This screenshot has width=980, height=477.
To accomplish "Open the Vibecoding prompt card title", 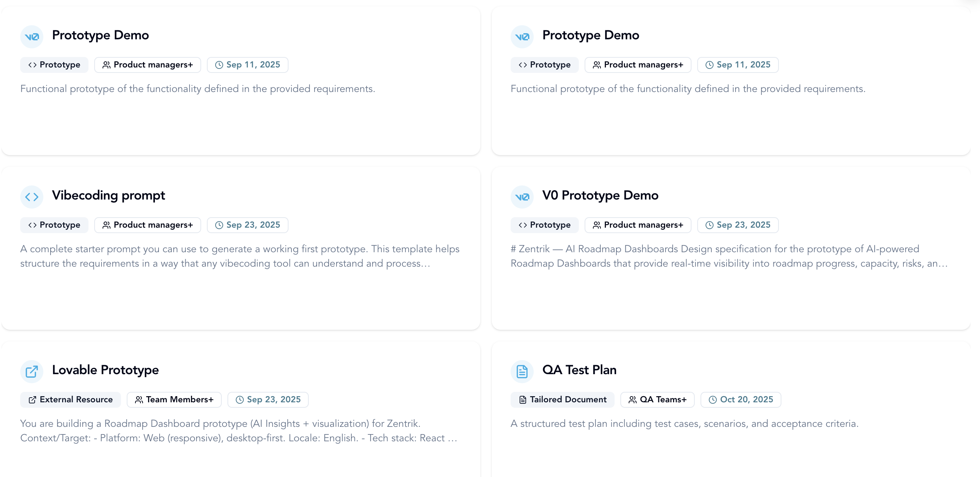I will [109, 195].
